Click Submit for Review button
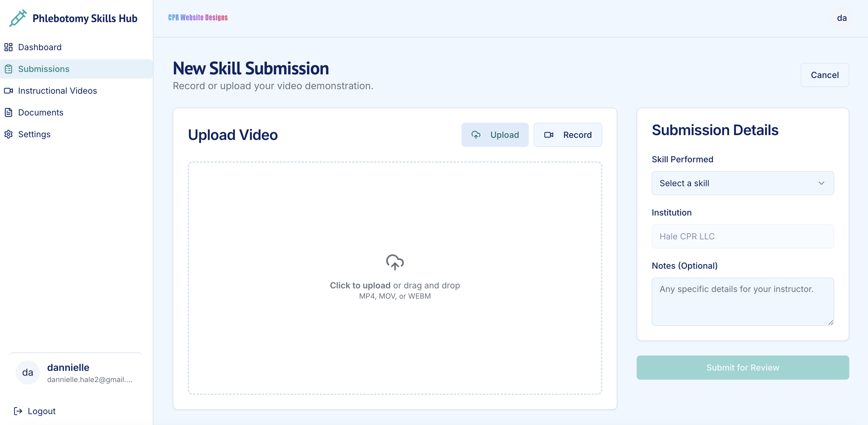Screen dimensions: 868x425 click(x=742, y=367)
